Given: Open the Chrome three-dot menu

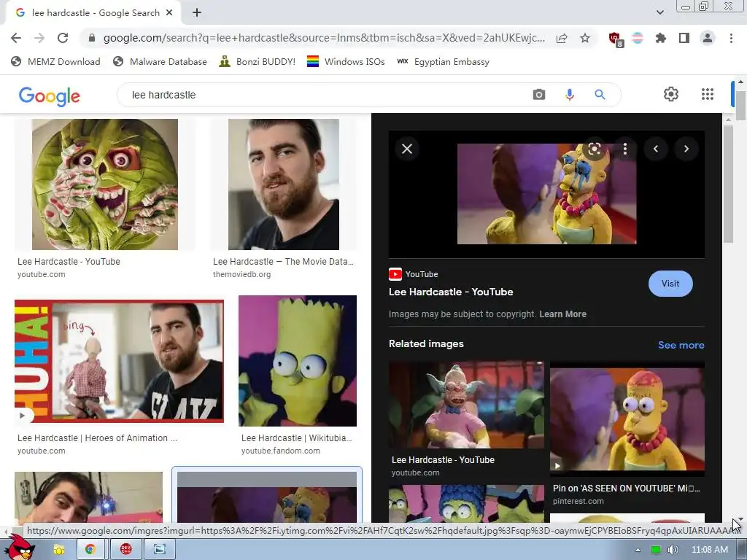Looking at the screenshot, I should click(731, 38).
